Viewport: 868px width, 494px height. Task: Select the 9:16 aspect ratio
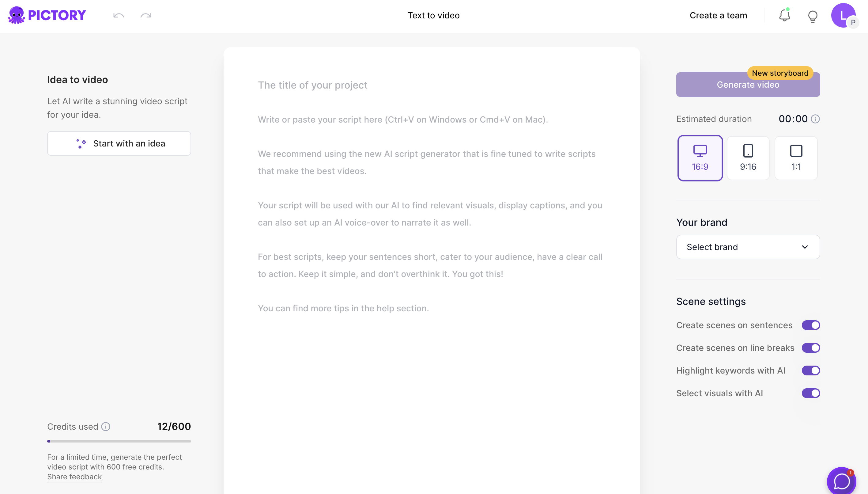[748, 158]
